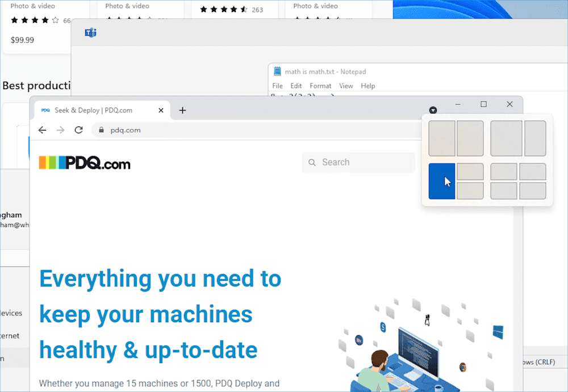
Task: Click the $99.99 price in the Store window
Action: 22,40
